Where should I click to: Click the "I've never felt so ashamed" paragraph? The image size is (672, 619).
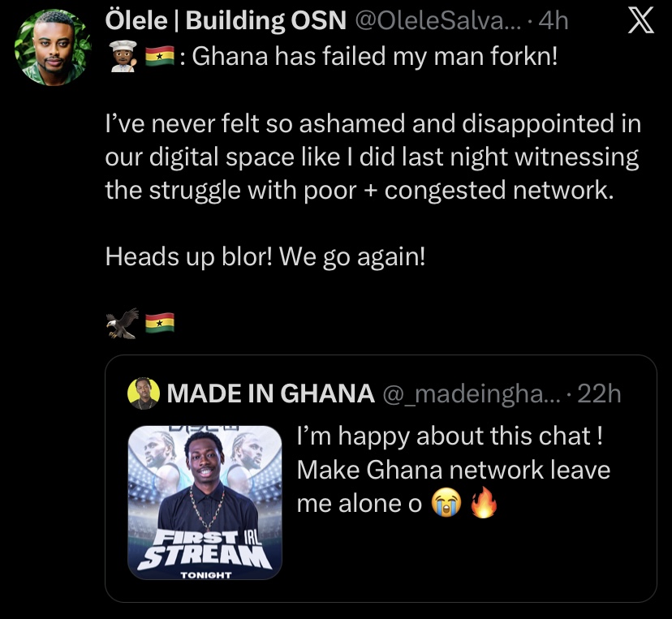pyautogui.click(x=373, y=157)
